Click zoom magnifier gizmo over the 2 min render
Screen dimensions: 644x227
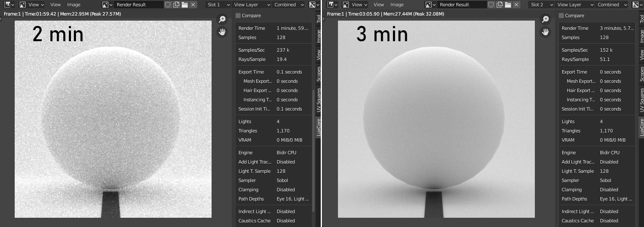pos(222,19)
